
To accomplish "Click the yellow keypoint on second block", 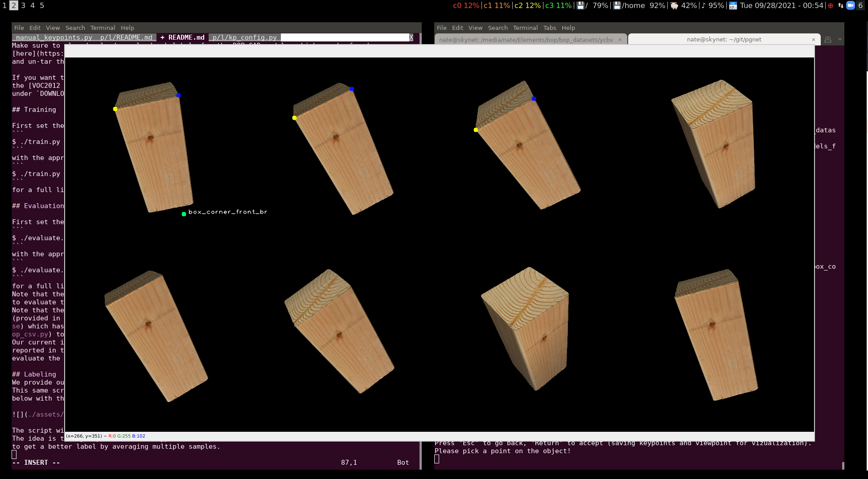I will pyautogui.click(x=294, y=118).
